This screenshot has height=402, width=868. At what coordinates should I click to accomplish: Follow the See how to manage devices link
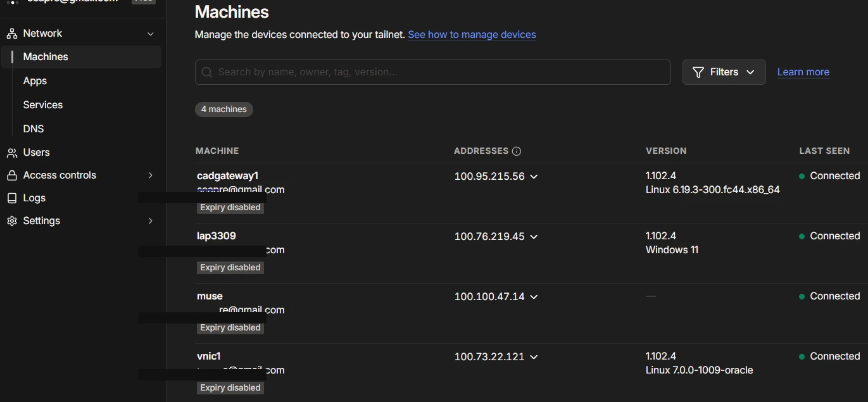(x=472, y=35)
